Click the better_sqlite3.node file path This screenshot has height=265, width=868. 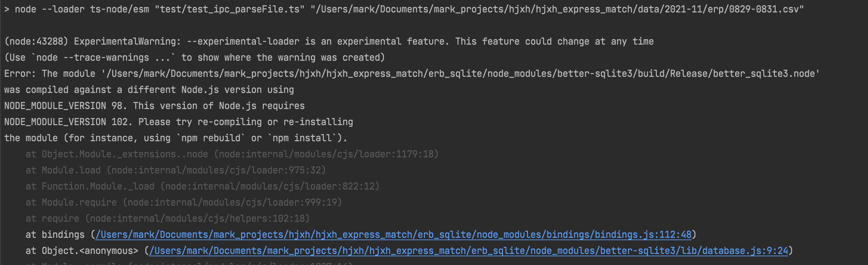pyautogui.click(x=460, y=74)
